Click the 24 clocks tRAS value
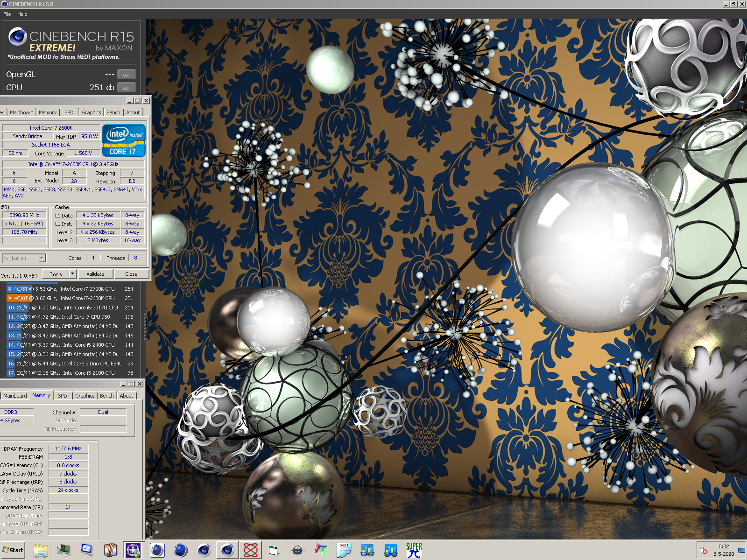Image resolution: width=747 pixels, height=560 pixels. (68, 490)
